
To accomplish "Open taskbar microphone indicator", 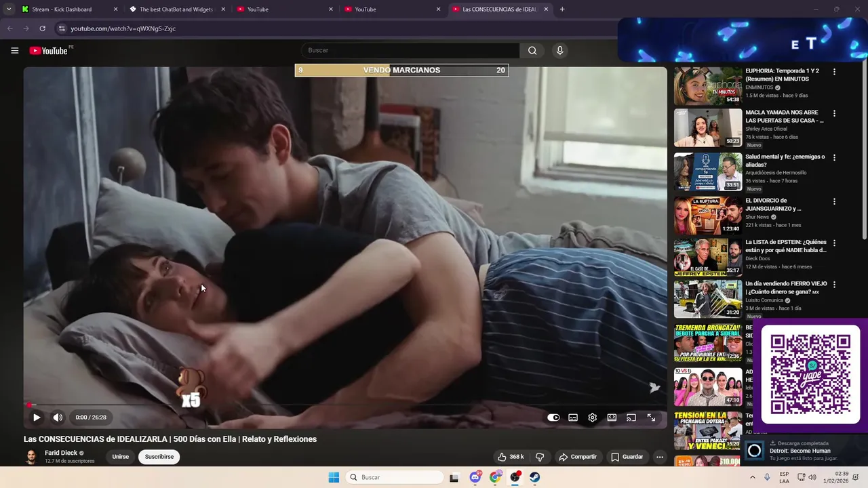I will pyautogui.click(x=767, y=477).
